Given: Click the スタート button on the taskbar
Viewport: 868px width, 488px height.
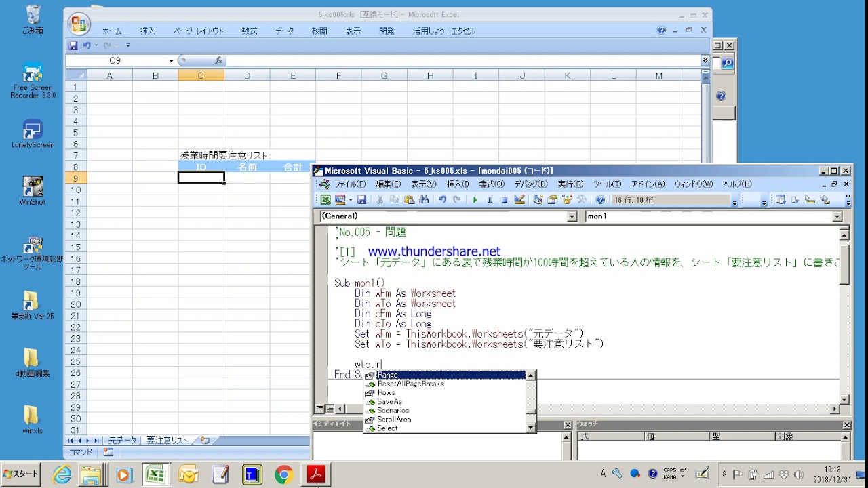Looking at the screenshot, I should point(20,474).
